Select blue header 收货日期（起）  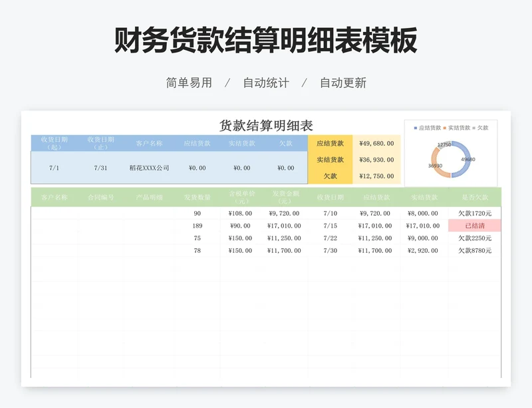point(55,143)
